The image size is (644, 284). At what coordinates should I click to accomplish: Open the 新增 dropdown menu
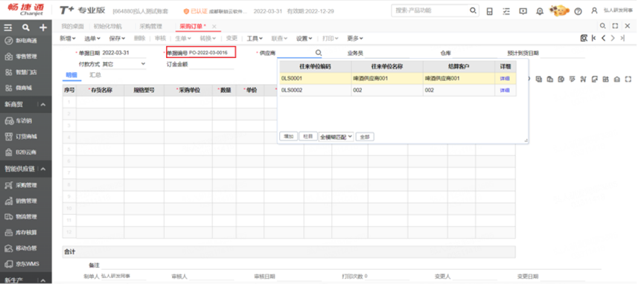point(68,38)
